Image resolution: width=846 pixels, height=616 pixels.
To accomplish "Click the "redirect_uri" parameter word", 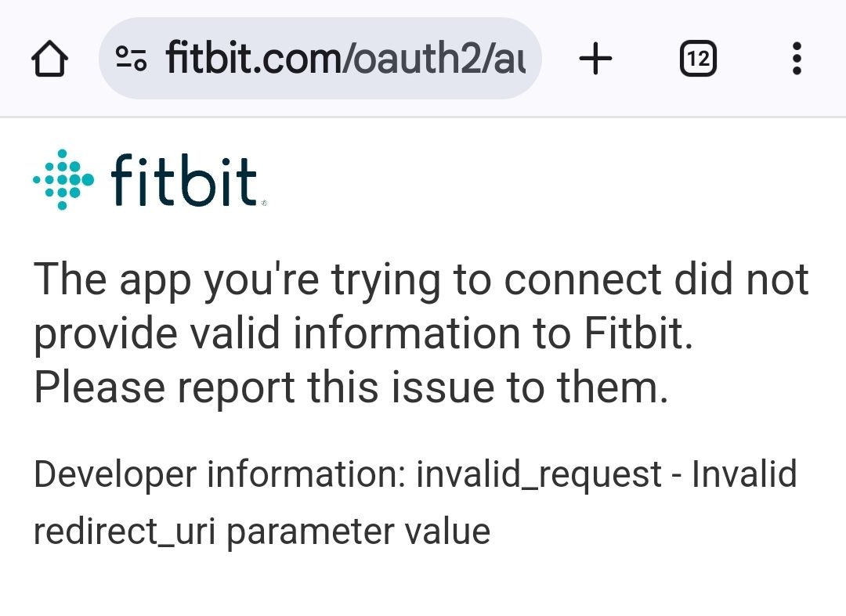I will click(x=125, y=531).
